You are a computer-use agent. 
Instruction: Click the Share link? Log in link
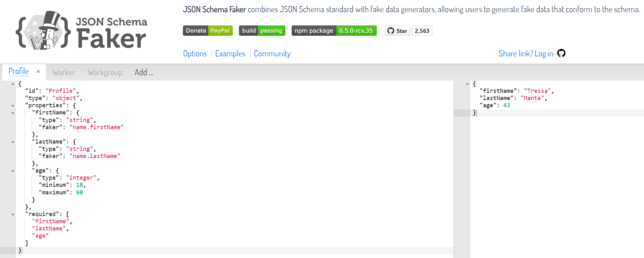coord(526,54)
